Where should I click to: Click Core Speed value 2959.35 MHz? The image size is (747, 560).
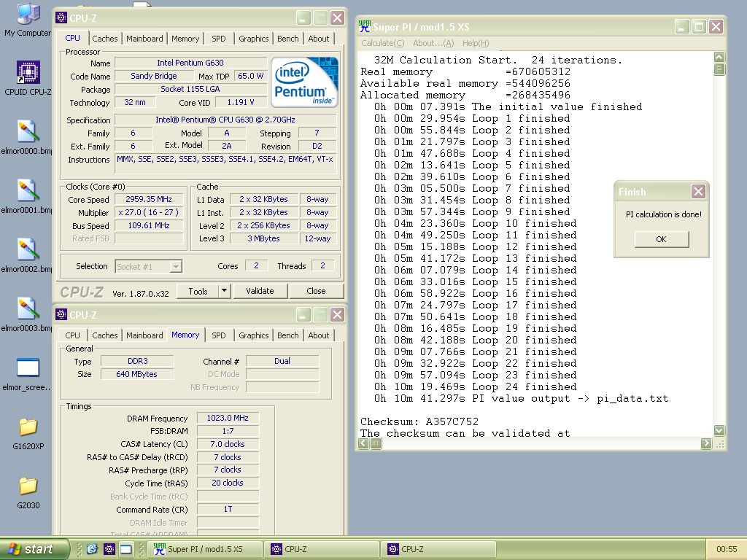coord(149,199)
